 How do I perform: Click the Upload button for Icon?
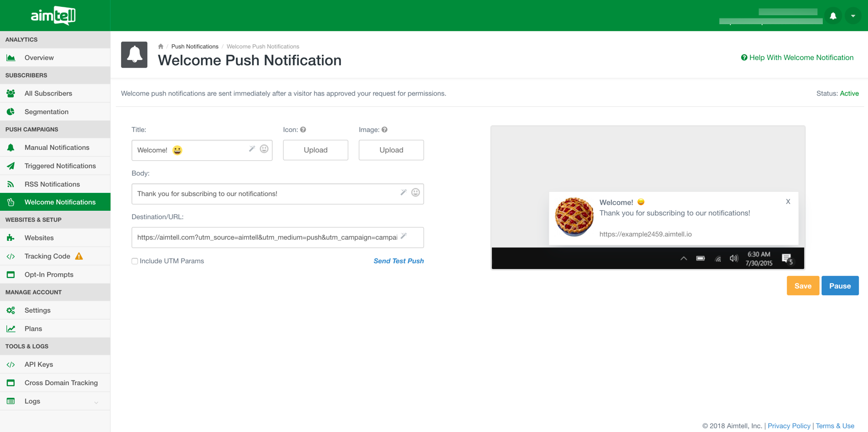[x=315, y=150]
